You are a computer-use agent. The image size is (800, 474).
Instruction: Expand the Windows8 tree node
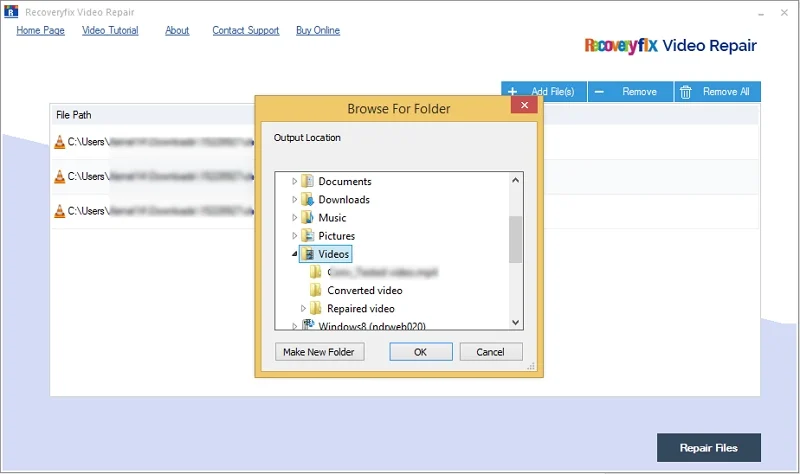point(294,326)
